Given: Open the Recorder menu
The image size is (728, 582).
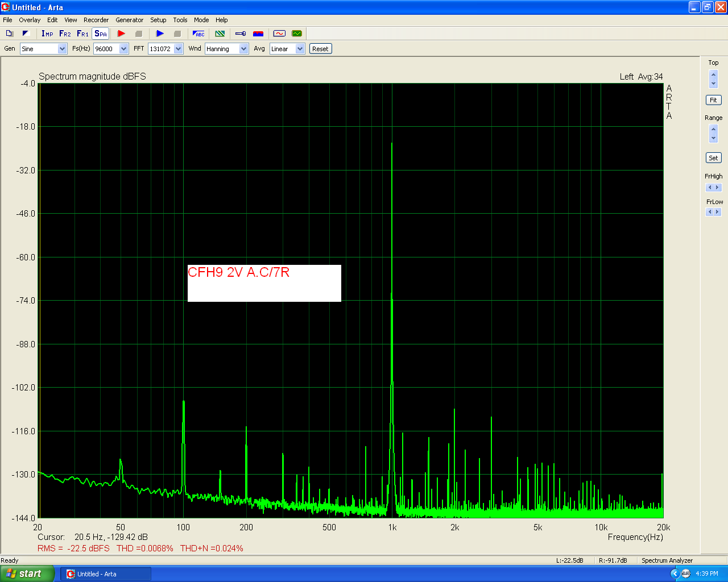Looking at the screenshot, I should (x=96, y=20).
